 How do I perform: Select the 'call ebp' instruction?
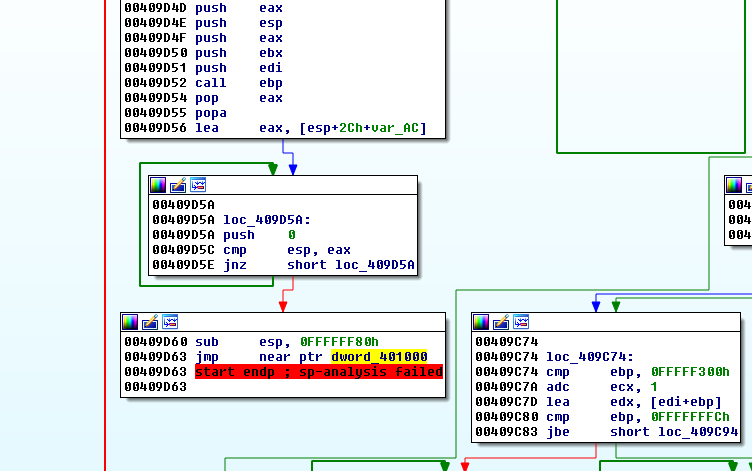(239, 83)
